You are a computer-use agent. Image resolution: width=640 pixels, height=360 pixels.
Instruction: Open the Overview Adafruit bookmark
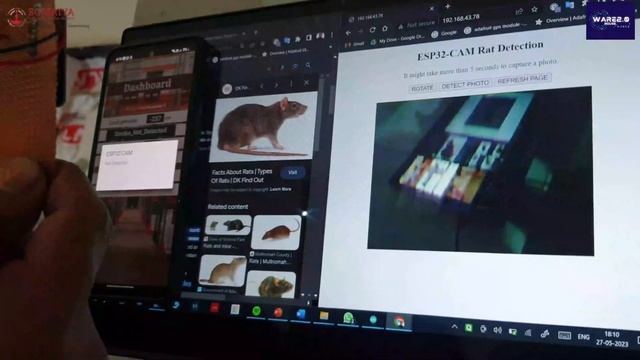click(560, 20)
